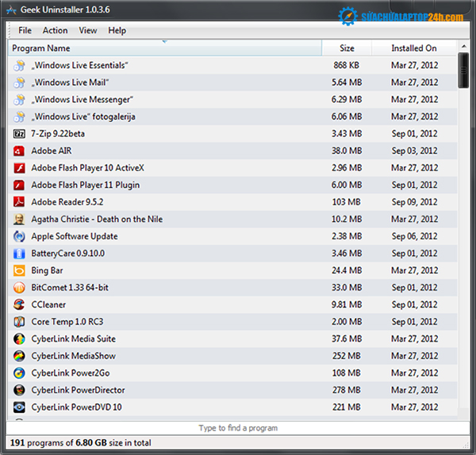The height and width of the screenshot is (455, 476).
Task: Sort by Program Name column header
Action: [164, 48]
